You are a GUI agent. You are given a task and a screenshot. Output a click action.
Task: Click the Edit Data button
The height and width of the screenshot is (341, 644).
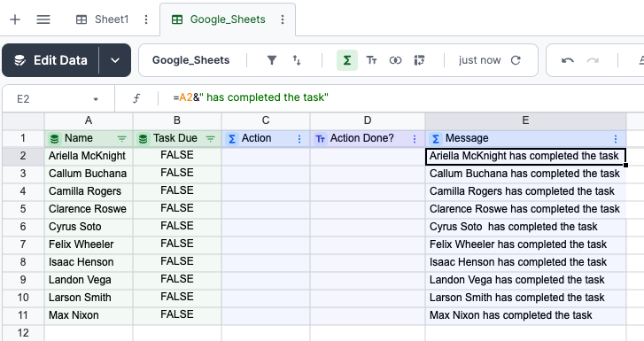click(50, 60)
